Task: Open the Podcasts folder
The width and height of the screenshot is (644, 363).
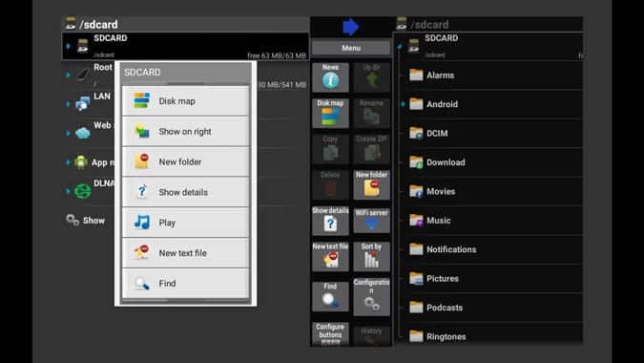Action: 490,308
